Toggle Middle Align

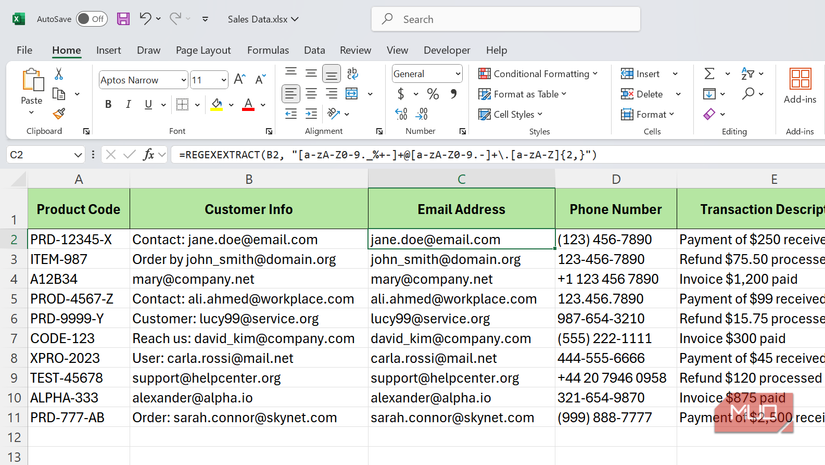coord(311,74)
